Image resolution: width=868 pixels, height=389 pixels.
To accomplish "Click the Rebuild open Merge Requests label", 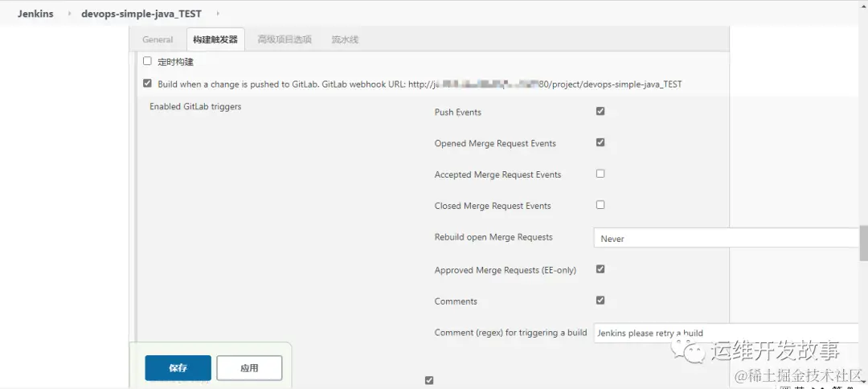I will 493,237.
